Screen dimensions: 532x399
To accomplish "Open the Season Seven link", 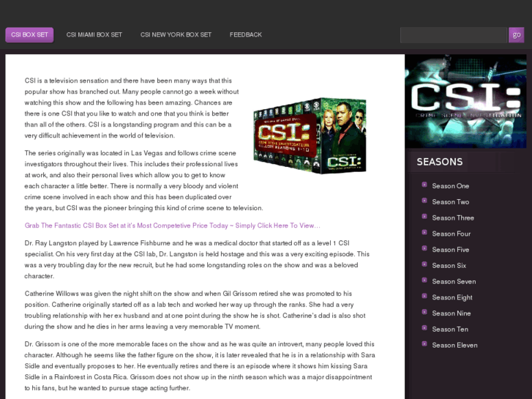I will 454,282.
